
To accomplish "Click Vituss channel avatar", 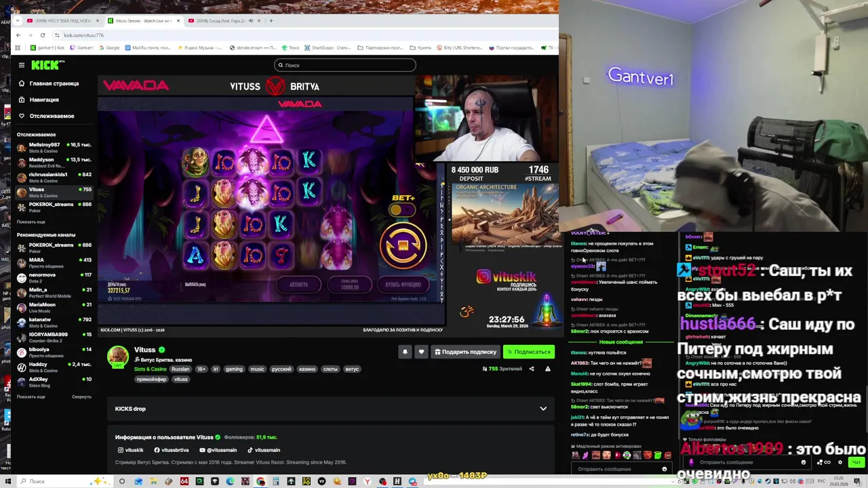I will coord(117,357).
